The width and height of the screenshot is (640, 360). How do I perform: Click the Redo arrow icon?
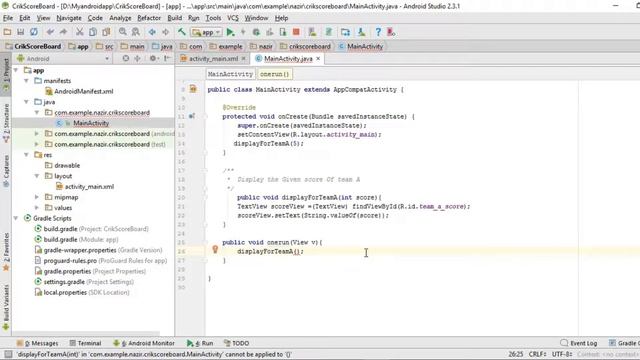(63, 32)
